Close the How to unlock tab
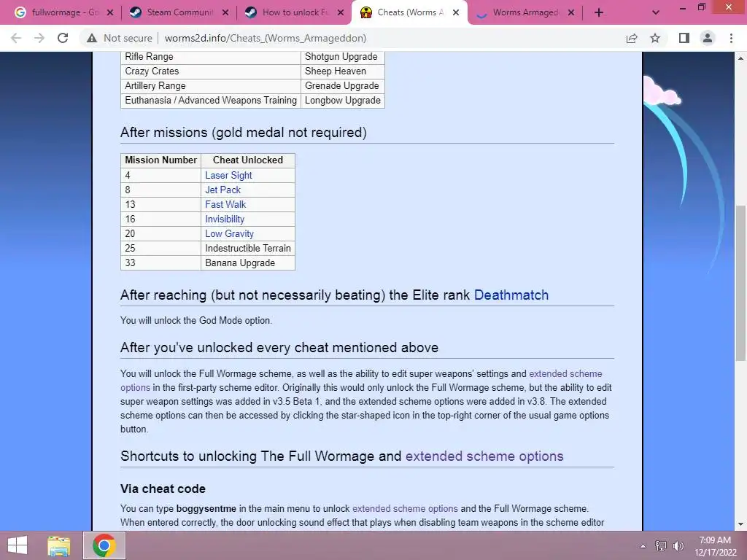The height and width of the screenshot is (560, 747). coord(341,12)
